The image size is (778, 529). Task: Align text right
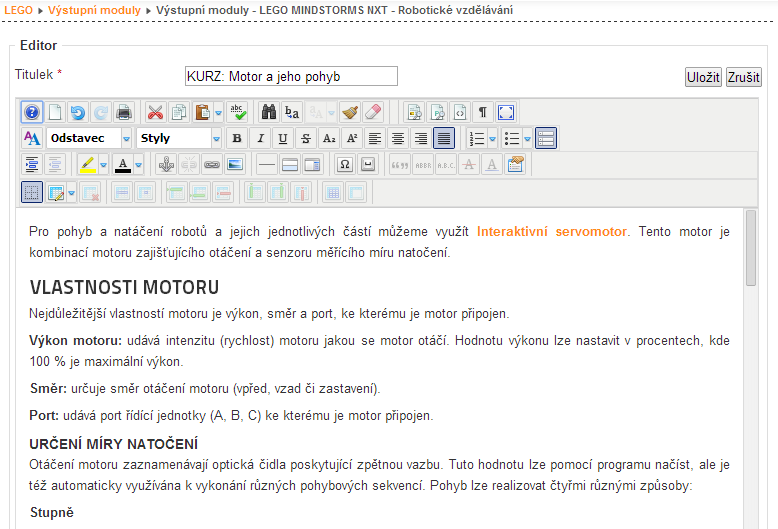click(x=421, y=138)
